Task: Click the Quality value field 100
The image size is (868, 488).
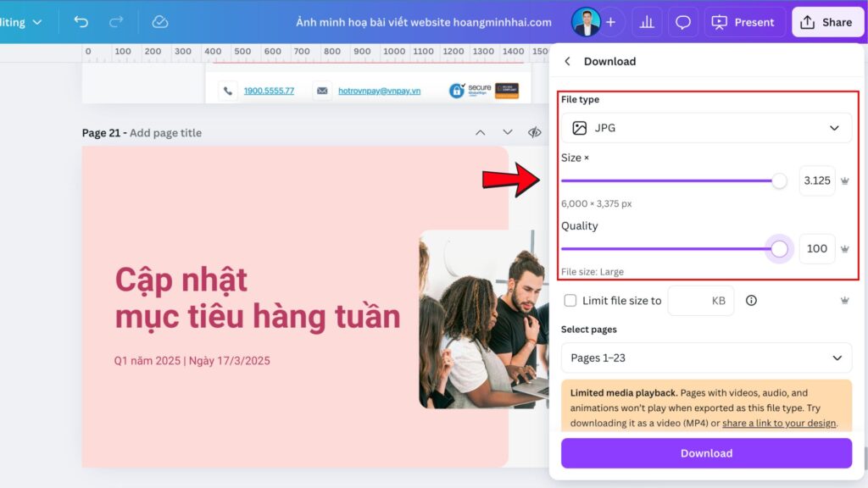Action: pos(817,248)
